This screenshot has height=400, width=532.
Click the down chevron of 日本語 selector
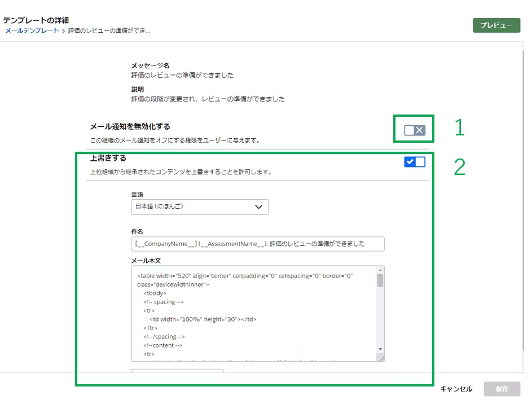click(258, 206)
